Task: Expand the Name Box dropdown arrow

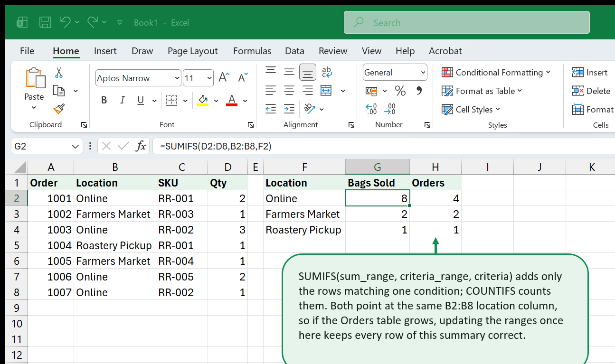Action: tap(75, 146)
